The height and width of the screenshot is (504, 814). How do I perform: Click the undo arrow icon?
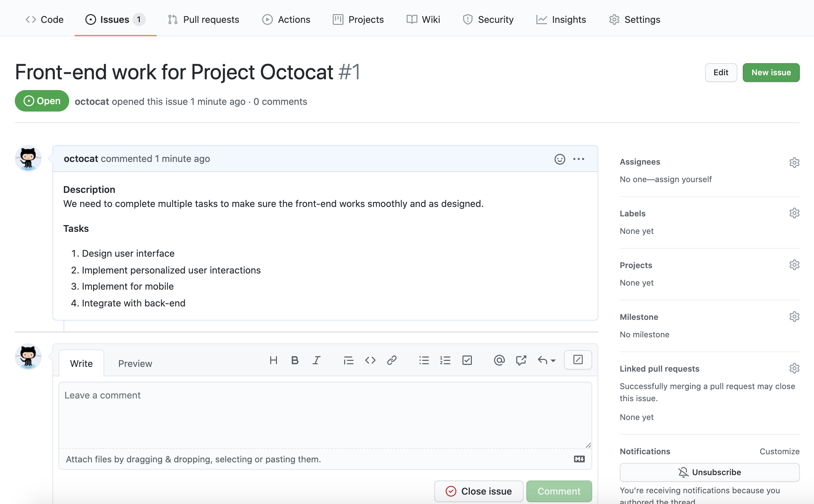pyautogui.click(x=542, y=360)
